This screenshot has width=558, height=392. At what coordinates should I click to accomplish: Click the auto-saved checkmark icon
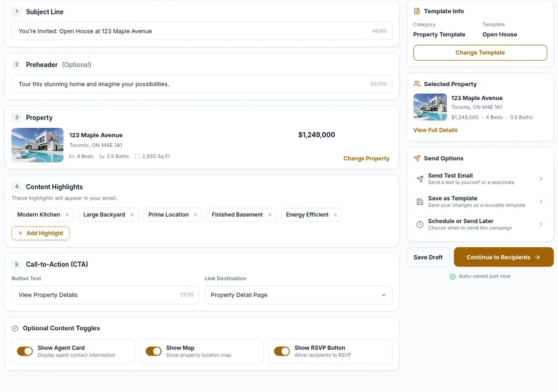(452, 276)
